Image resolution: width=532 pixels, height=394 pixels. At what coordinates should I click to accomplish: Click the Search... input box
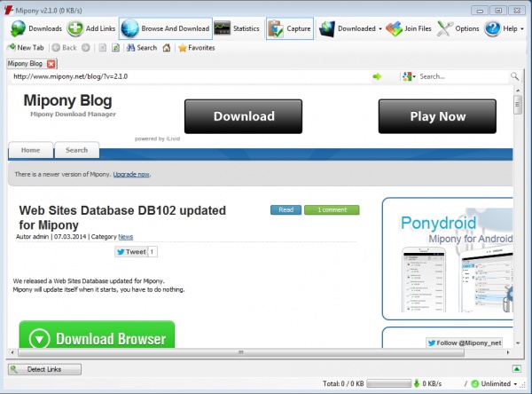pyautogui.click(x=464, y=76)
